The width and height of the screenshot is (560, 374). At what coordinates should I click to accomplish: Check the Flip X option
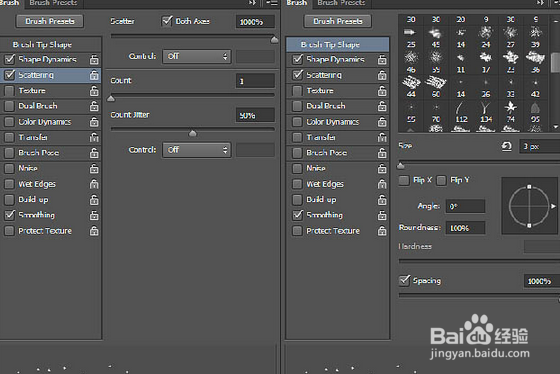(x=404, y=180)
